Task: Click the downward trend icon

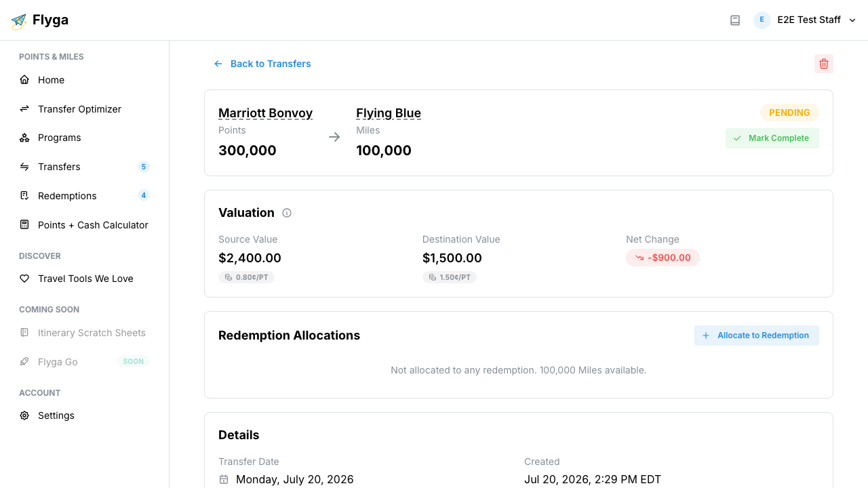Action: click(639, 258)
